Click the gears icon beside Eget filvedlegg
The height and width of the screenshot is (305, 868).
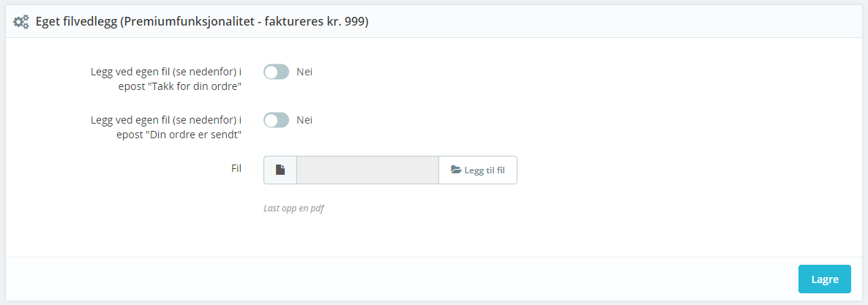pyautogui.click(x=21, y=22)
